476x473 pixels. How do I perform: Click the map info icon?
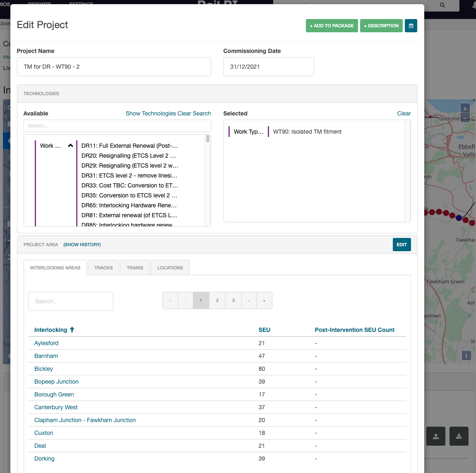click(x=466, y=355)
